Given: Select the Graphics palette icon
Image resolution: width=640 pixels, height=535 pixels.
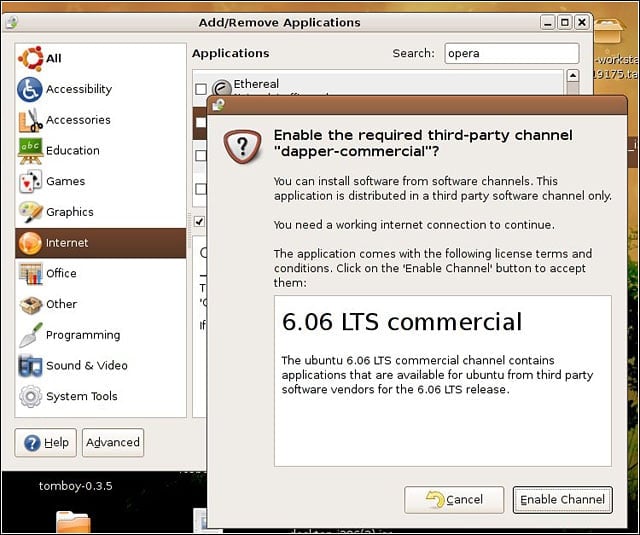Looking at the screenshot, I should coord(30,212).
